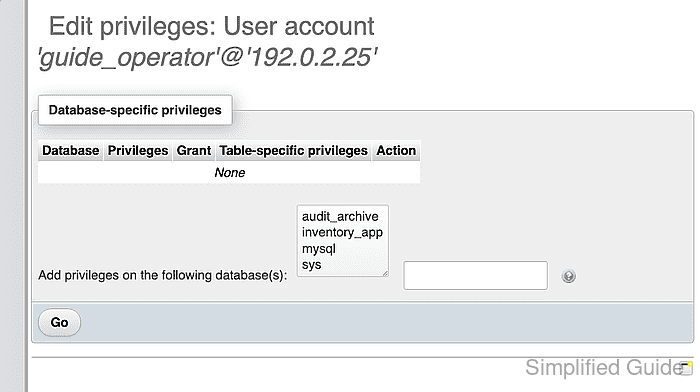Click the Action column header

click(396, 151)
